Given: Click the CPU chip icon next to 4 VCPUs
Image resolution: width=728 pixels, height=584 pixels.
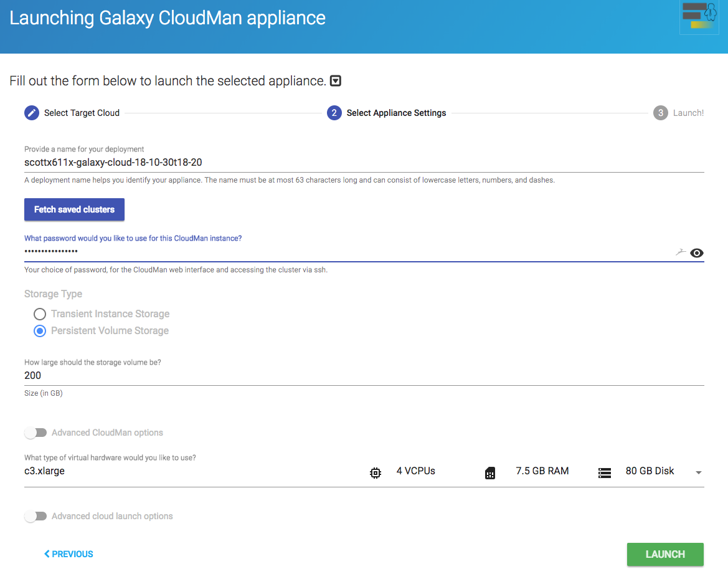Looking at the screenshot, I should click(375, 473).
